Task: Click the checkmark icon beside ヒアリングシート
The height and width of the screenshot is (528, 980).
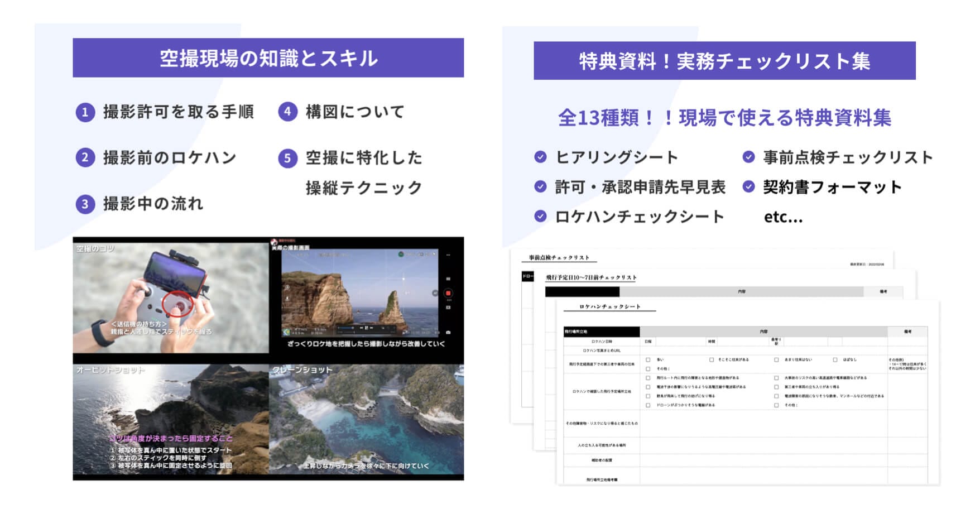Action: pos(540,157)
